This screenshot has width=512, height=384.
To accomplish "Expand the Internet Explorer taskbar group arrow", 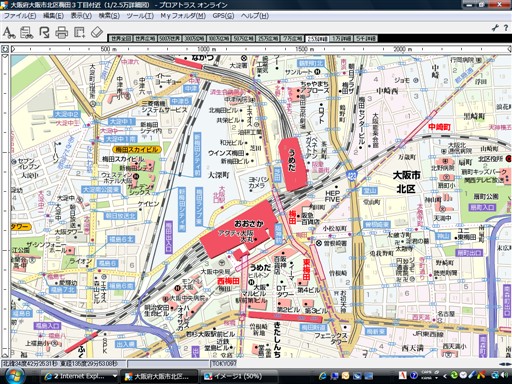I will click(115, 376).
